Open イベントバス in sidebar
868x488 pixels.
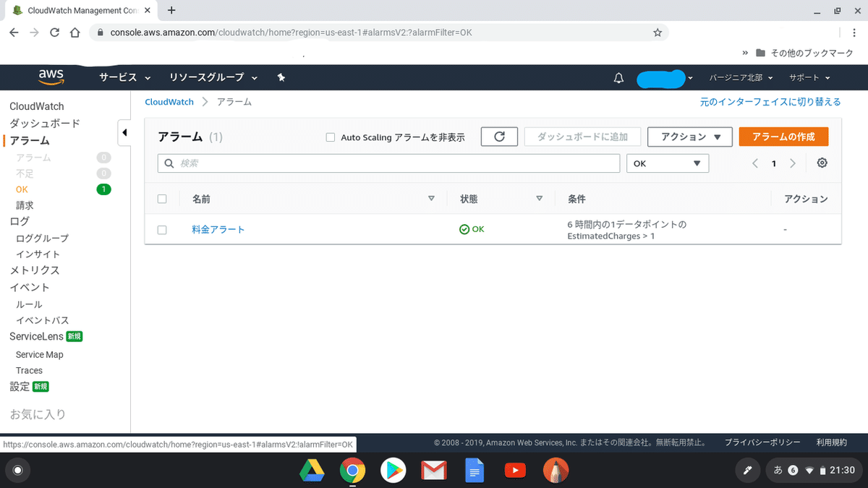click(43, 320)
